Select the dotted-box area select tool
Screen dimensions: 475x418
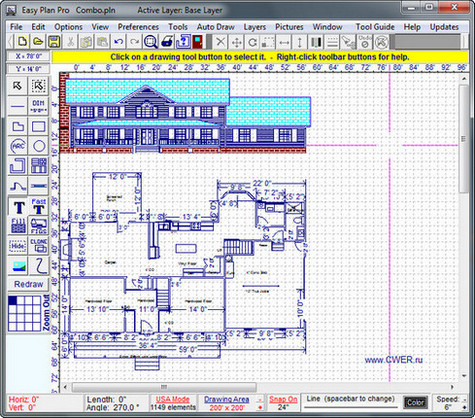pyautogui.click(x=39, y=86)
